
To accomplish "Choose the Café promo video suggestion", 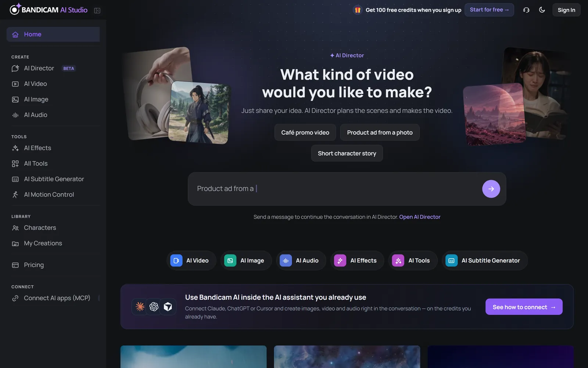I will [x=305, y=132].
